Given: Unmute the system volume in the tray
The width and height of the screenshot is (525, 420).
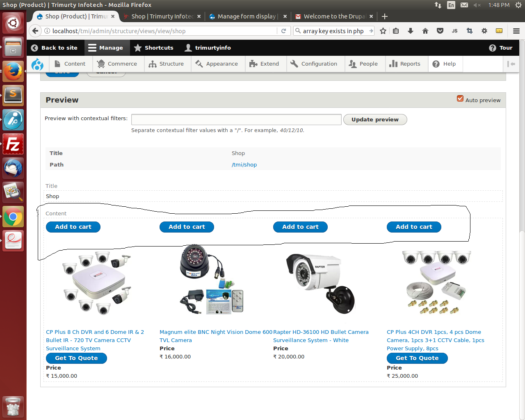Looking at the screenshot, I should 477,5.
